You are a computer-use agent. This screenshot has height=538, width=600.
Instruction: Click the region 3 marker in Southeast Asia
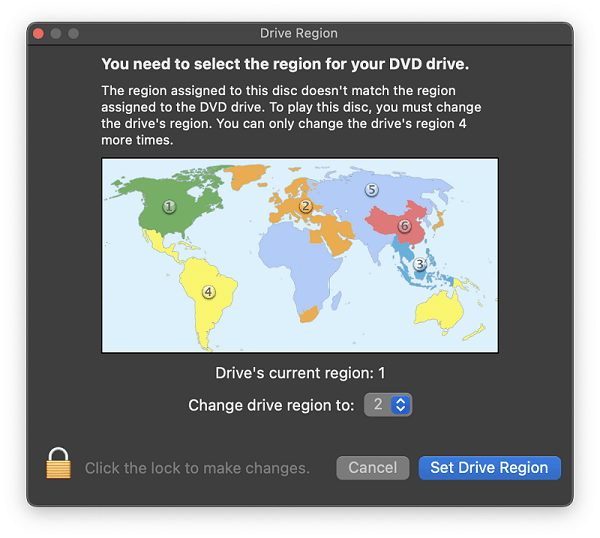[x=420, y=264]
